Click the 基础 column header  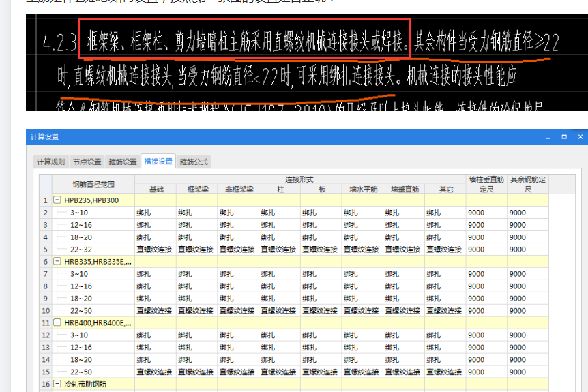click(x=156, y=190)
